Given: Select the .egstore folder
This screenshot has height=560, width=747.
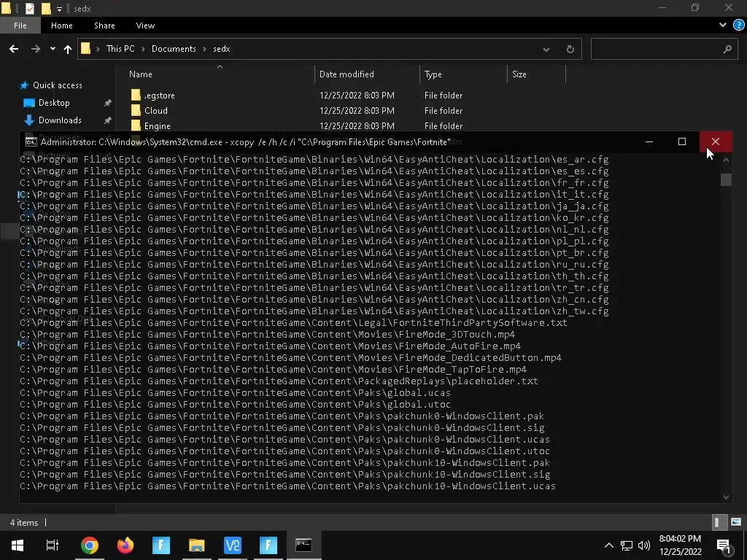Looking at the screenshot, I should (160, 96).
